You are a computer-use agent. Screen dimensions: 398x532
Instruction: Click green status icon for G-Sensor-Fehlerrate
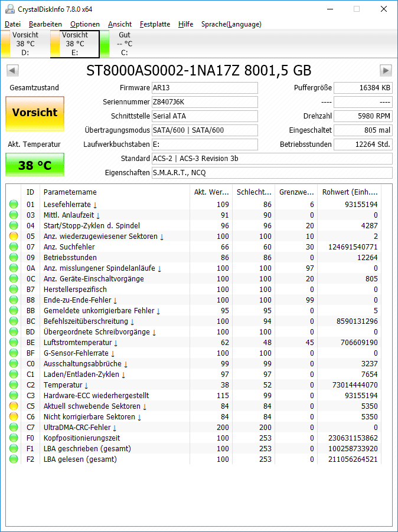tap(14, 353)
